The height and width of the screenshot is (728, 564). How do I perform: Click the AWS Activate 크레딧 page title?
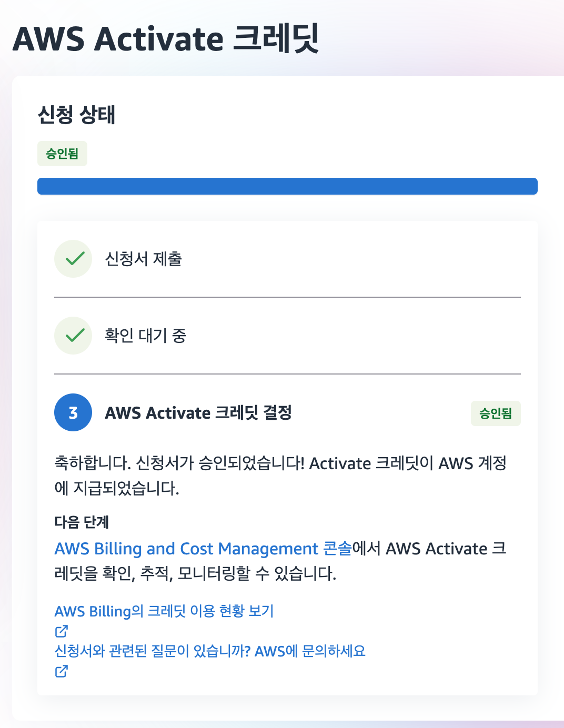click(x=165, y=39)
